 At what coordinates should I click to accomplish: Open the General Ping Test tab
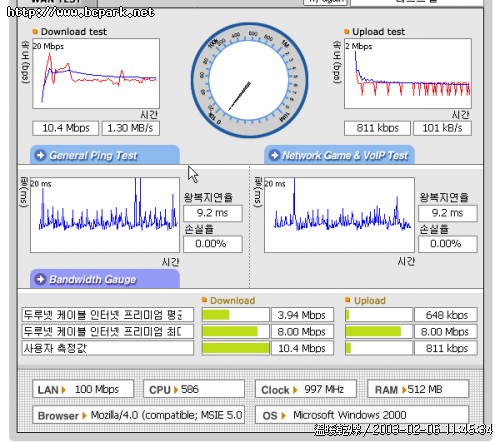(x=105, y=155)
